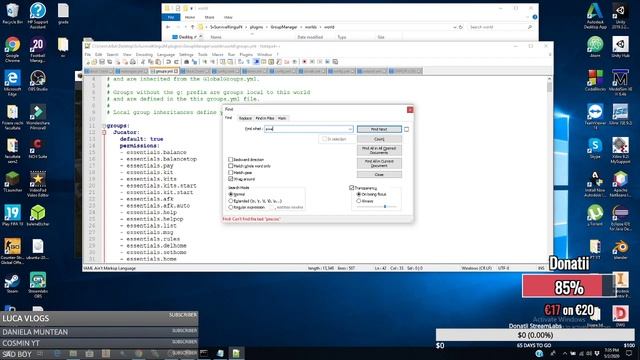Toggle Transparency checkbox in Find dialog

(351, 188)
